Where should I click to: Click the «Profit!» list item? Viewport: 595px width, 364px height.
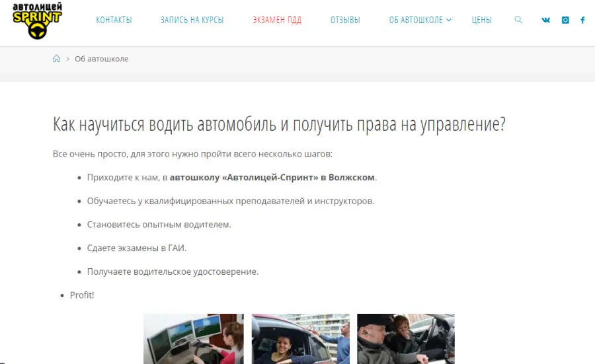pos(82,295)
